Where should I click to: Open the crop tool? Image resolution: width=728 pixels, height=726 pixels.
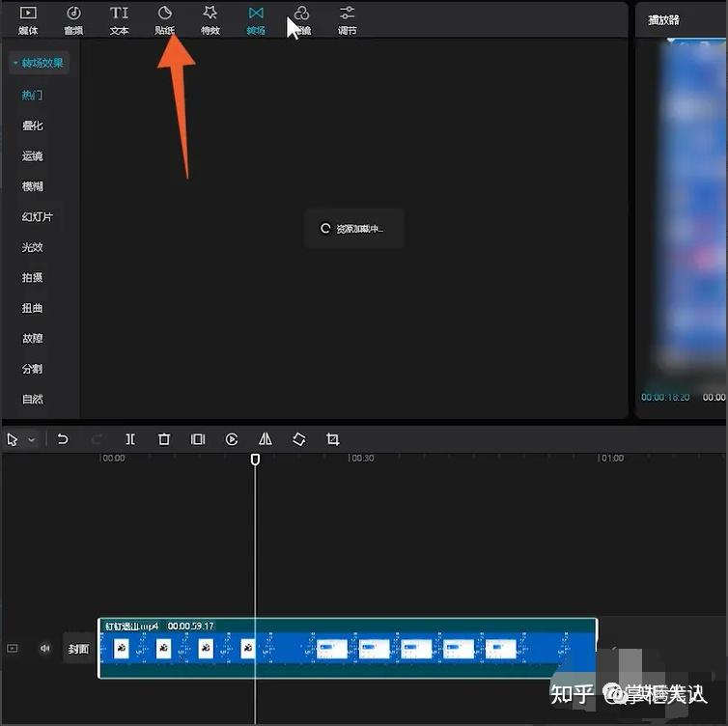[332, 439]
